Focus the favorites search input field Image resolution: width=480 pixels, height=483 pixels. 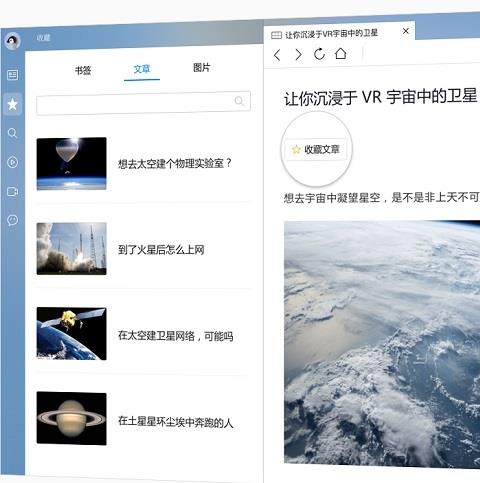click(143, 102)
